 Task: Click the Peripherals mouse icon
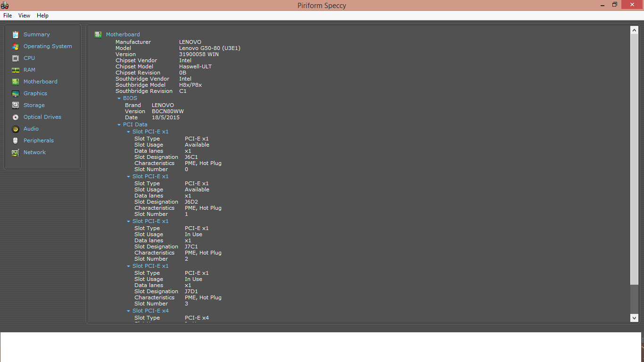pyautogui.click(x=16, y=140)
